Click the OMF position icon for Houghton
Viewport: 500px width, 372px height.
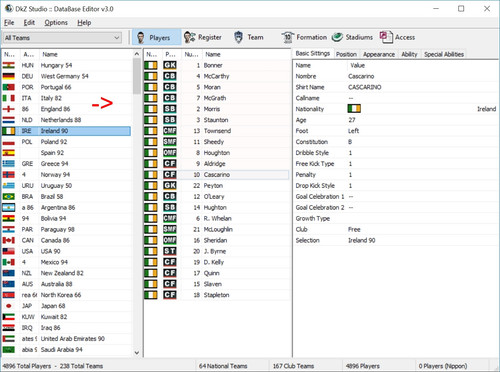point(170,153)
